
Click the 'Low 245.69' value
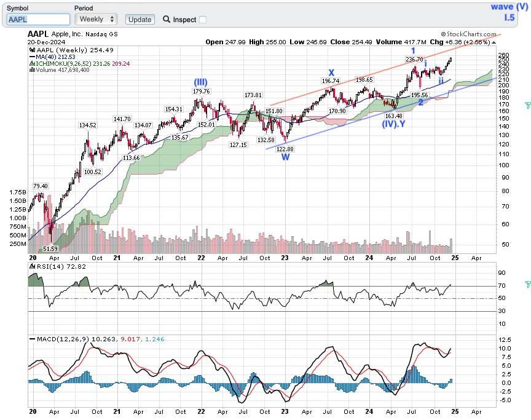pyautogui.click(x=308, y=42)
